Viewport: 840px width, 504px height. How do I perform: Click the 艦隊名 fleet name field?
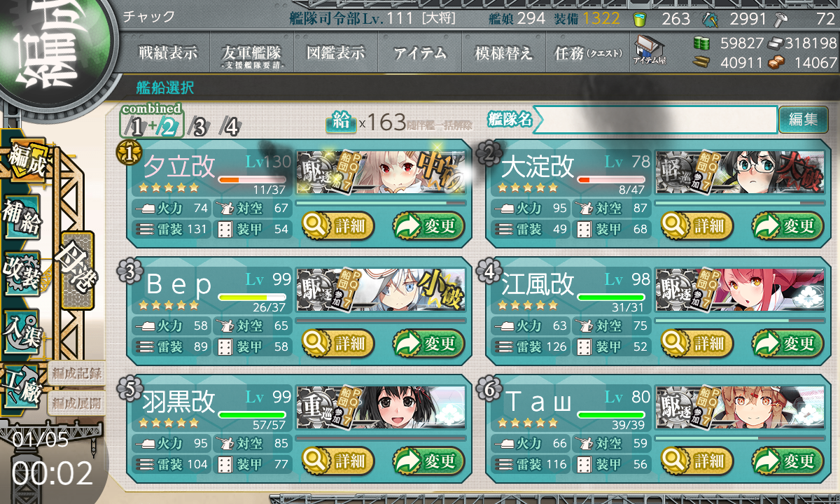(x=655, y=120)
